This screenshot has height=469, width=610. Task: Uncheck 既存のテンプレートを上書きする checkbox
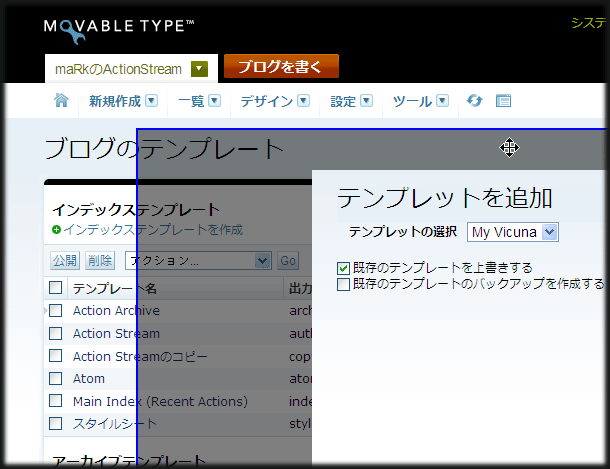344,268
